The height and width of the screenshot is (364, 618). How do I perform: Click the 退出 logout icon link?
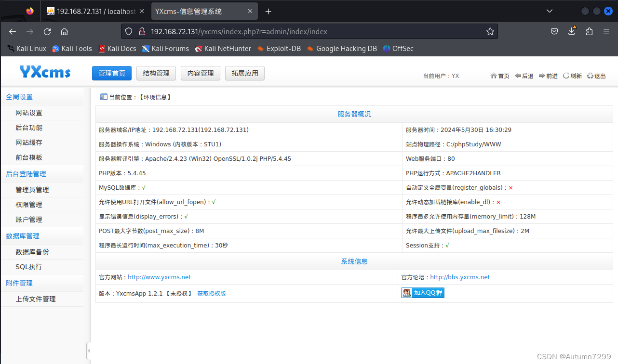point(596,76)
